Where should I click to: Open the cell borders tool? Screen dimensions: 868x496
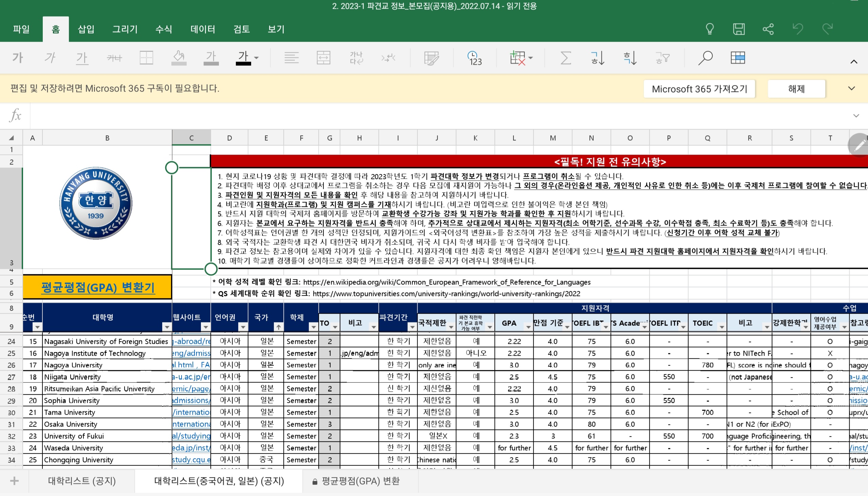(x=146, y=58)
